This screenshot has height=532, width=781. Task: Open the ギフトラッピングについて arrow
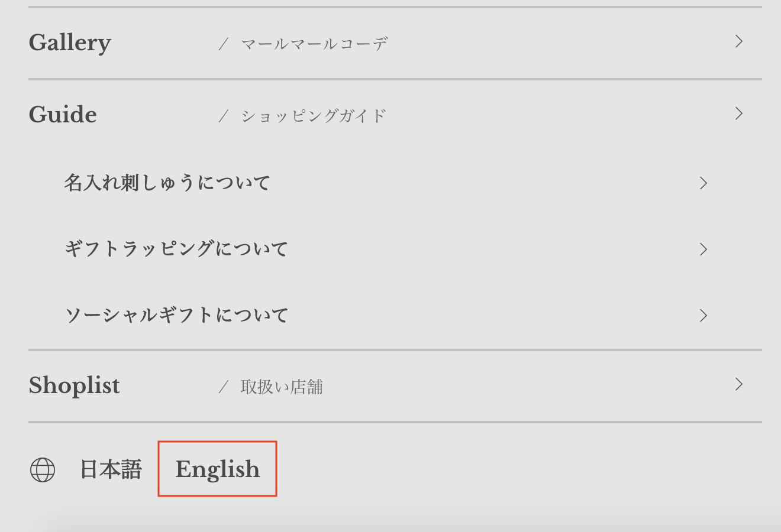point(703,249)
